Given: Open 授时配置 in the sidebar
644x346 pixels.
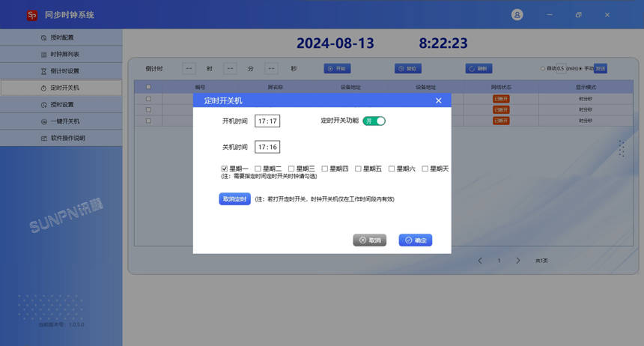Looking at the screenshot, I should click(x=61, y=37).
